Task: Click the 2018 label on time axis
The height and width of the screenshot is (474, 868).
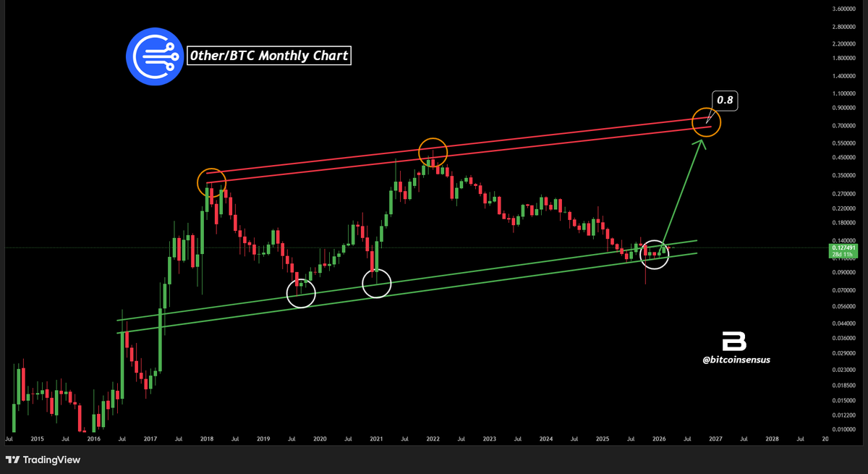Action: 207,439
